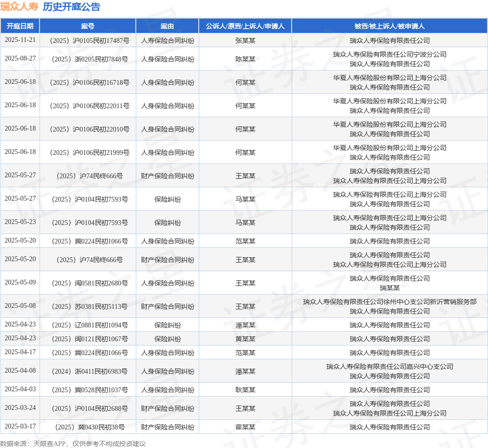Click the 瑞众人寿 title text

coord(19,7)
